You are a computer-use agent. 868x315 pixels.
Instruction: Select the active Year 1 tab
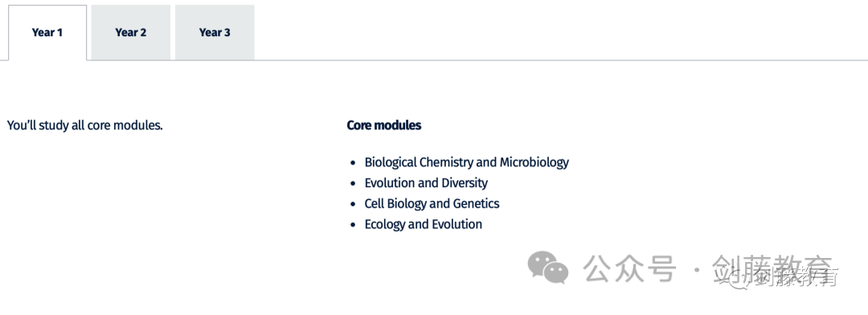click(x=47, y=32)
